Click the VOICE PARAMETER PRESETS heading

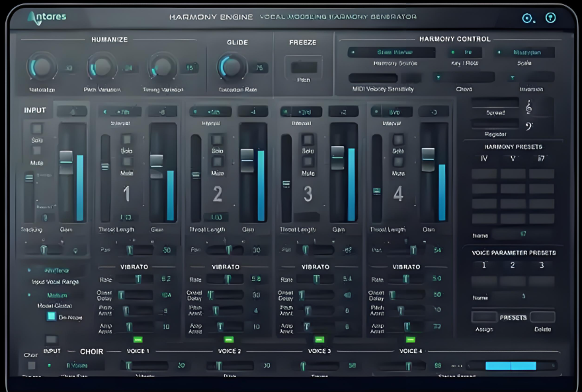coord(514,253)
